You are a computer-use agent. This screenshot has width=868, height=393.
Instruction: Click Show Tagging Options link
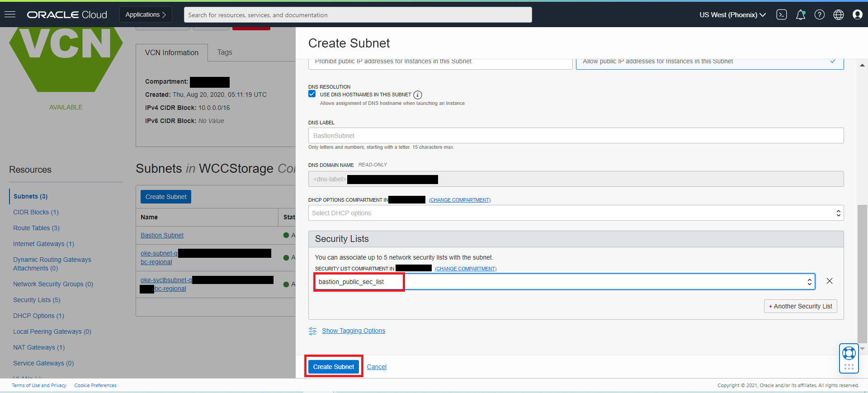(x=354, y=331)
